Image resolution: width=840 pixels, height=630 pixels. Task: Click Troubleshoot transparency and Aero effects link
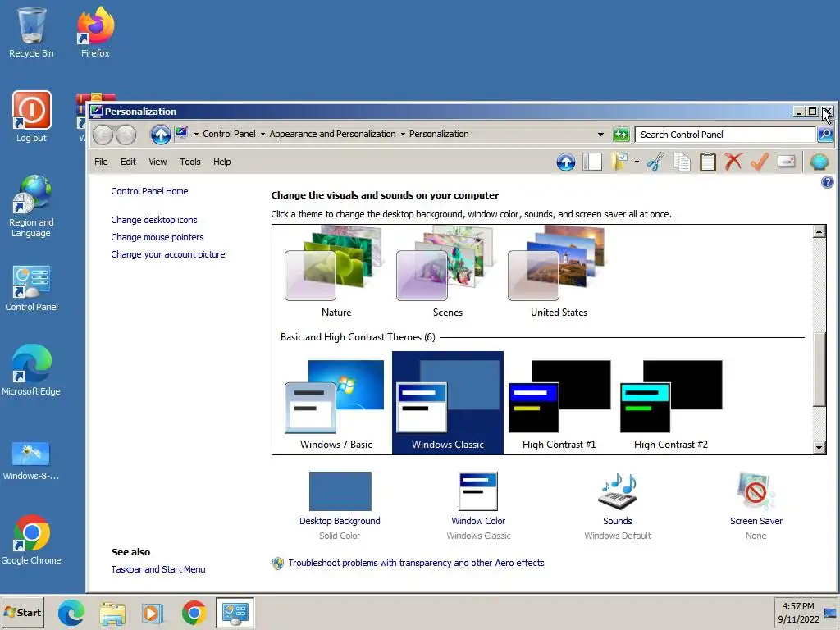click(416, 563)
